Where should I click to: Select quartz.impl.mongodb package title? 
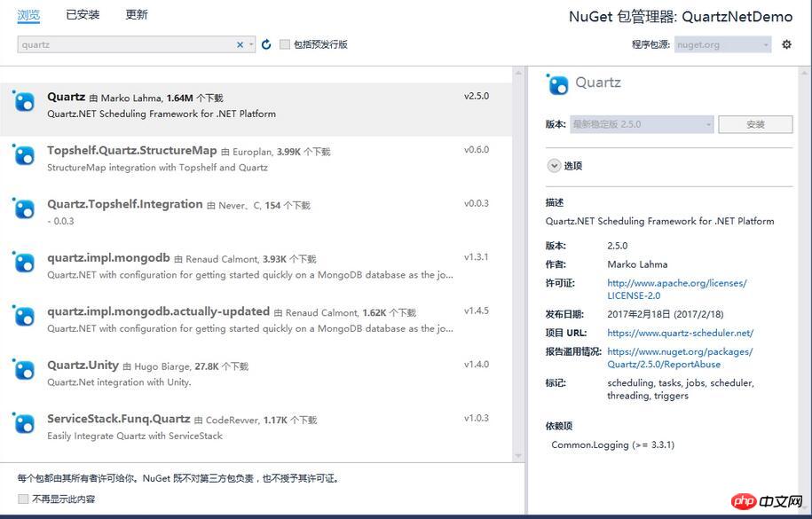[108, 257]
